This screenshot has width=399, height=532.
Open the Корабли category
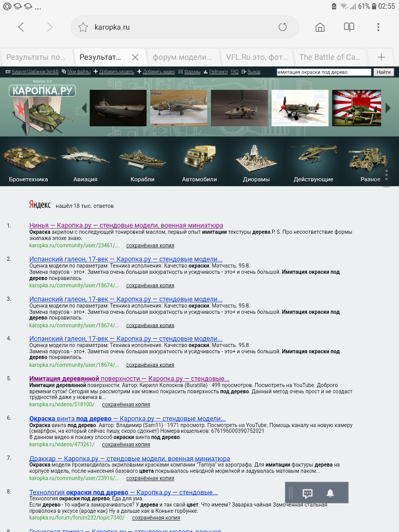[142, 162]
